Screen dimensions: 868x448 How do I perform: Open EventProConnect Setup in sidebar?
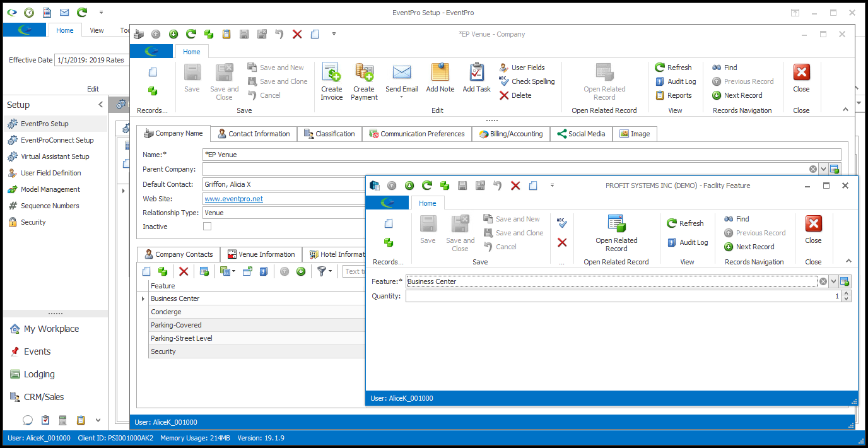point(57,140)
